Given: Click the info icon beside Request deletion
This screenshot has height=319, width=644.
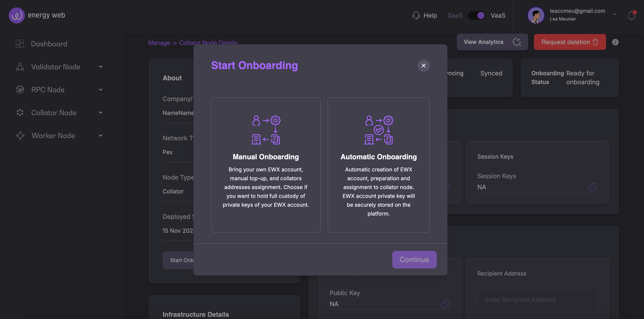Looking at the screenshot, I should click(615, 42).
